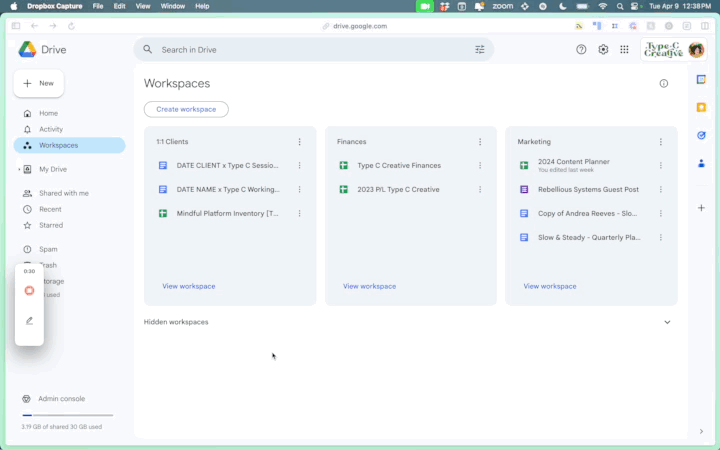The image size is (720, 450).
Task: Show workspace info details icon
Action: [x=663, y=84]
